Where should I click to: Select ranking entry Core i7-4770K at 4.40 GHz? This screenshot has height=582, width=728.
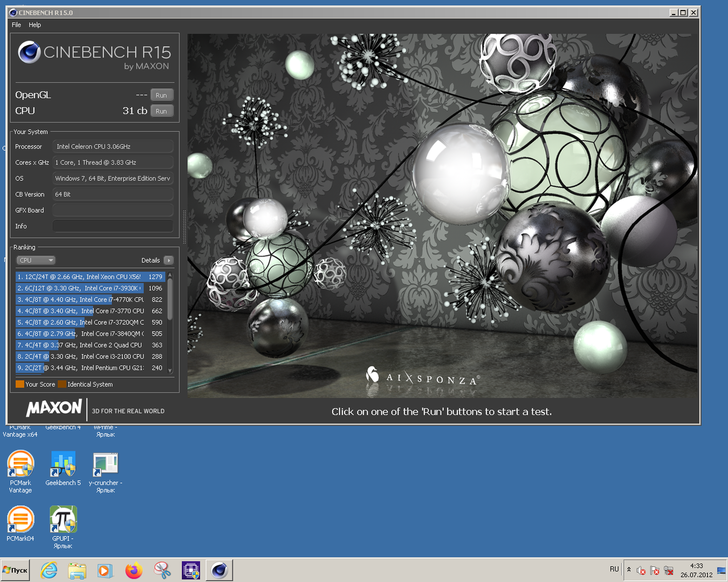pos(90,300)
